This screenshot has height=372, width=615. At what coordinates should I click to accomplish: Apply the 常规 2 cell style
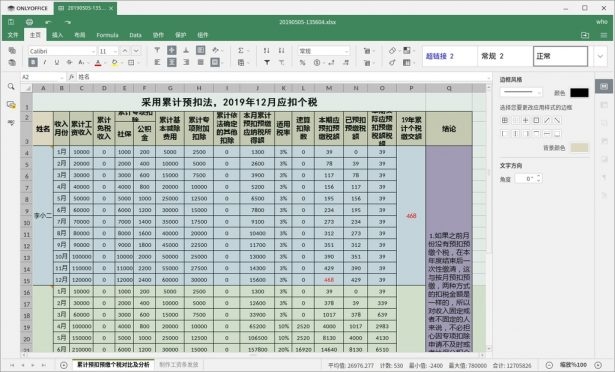(x=505, y=56)
